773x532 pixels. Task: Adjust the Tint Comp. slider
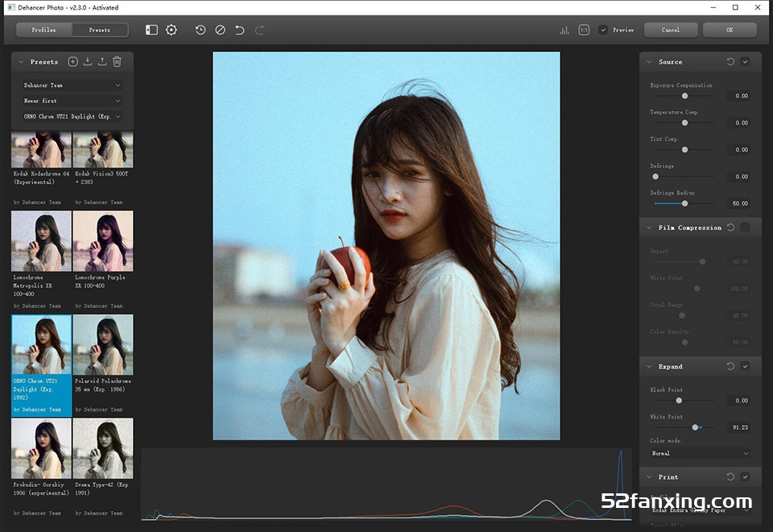tap(684, 150)
